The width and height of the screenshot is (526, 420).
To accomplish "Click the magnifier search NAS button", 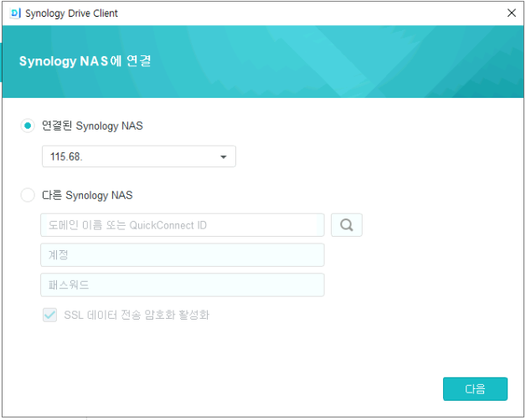I will 347,225.
